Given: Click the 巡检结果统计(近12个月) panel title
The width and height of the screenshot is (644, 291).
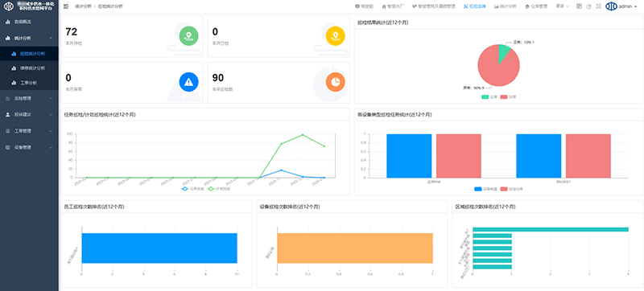Looking at the screenshot, I should 383,23.
